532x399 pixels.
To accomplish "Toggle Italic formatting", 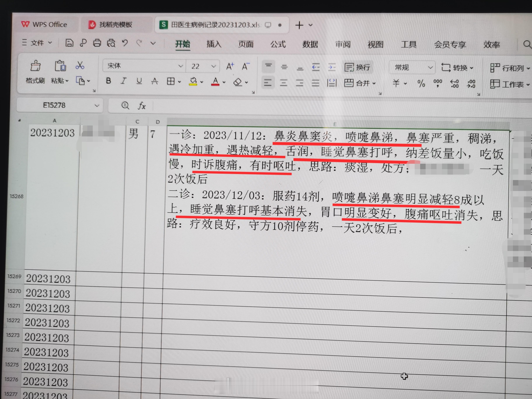I will click(x=124, y=81).
